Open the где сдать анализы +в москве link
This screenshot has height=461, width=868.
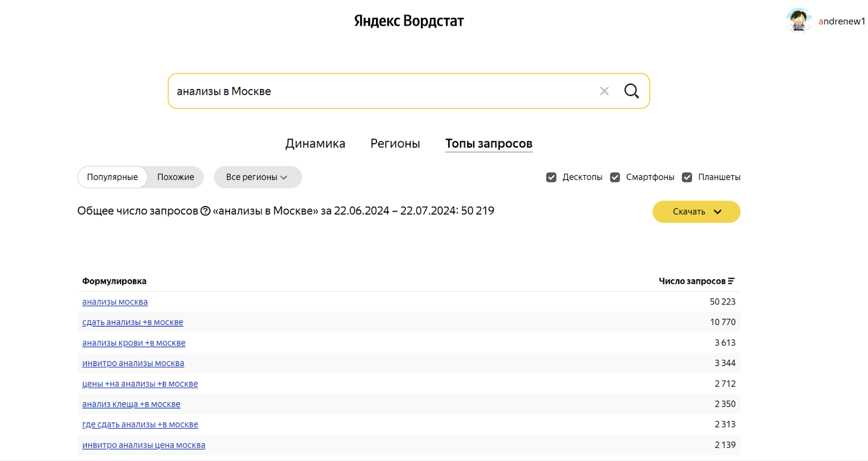pos(140,425)
